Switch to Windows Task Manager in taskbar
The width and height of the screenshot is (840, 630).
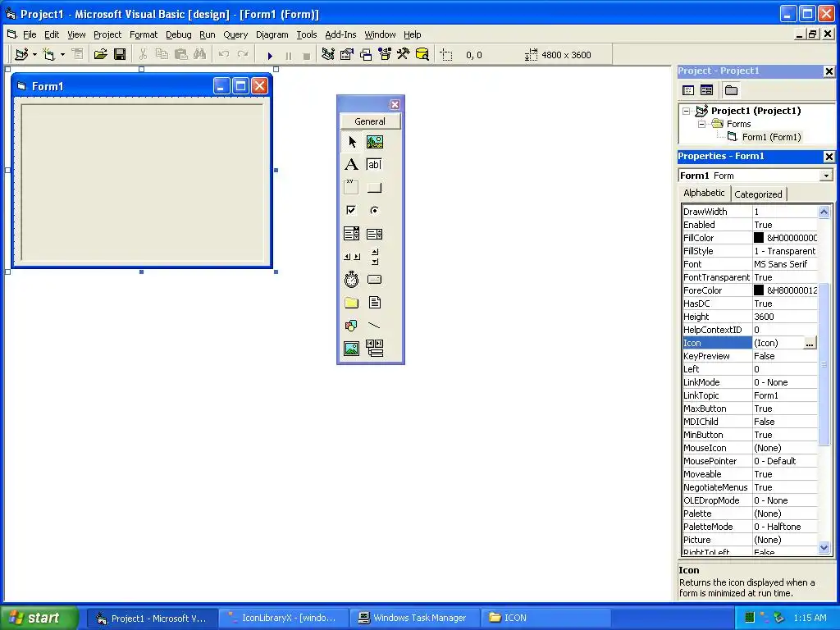pyautogui.click(x=414, y=618)
